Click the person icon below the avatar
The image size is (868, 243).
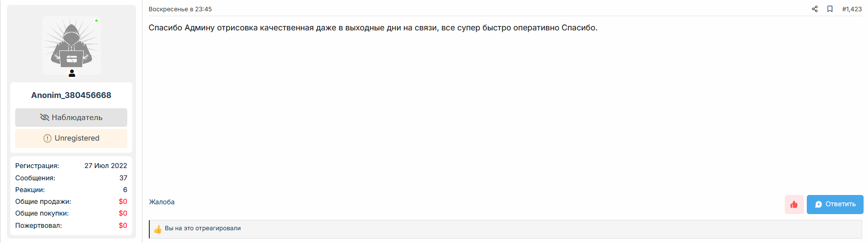pyautogui.click(x=72, y=73)
